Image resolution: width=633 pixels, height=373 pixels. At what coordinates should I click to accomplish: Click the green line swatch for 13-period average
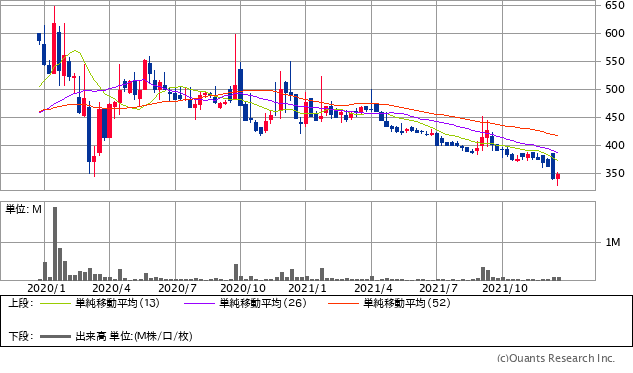click(x=55, y=303)
